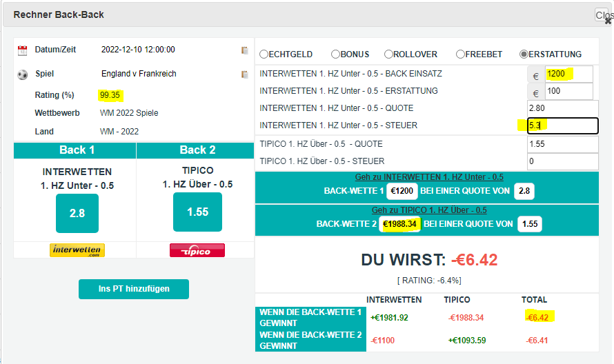Click the date value 2022-12-10 12:00:00

[138, 50]
